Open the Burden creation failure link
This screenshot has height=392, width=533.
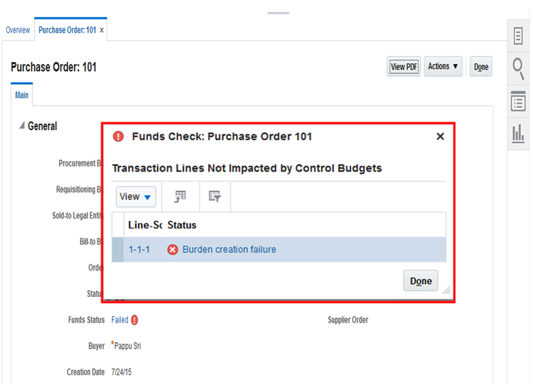point(229,249)
